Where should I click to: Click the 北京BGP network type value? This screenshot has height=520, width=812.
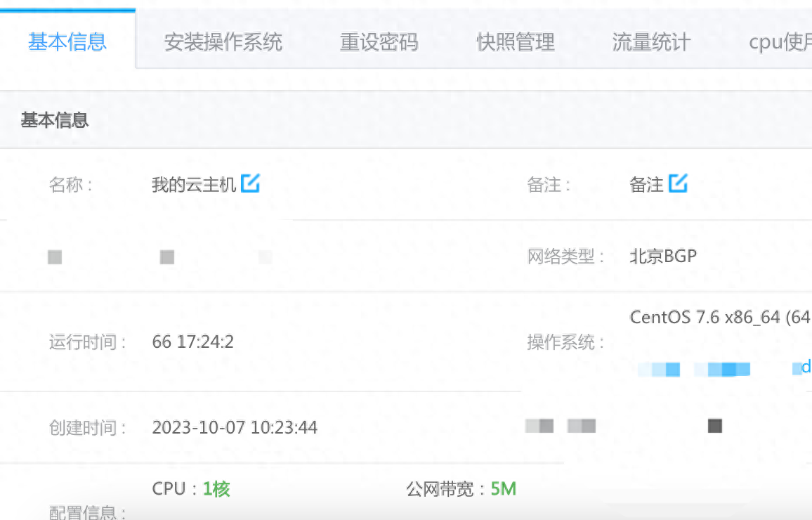point(663,256)
